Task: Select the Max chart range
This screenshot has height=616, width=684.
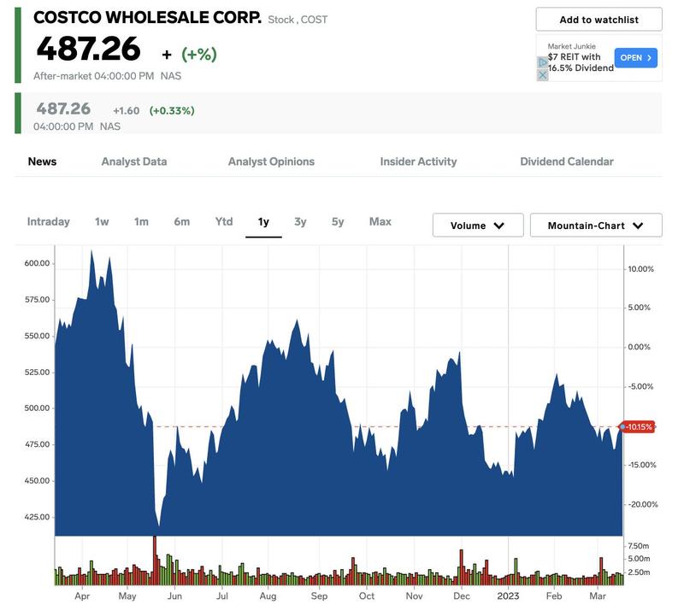Action: [x=380, y=222]
